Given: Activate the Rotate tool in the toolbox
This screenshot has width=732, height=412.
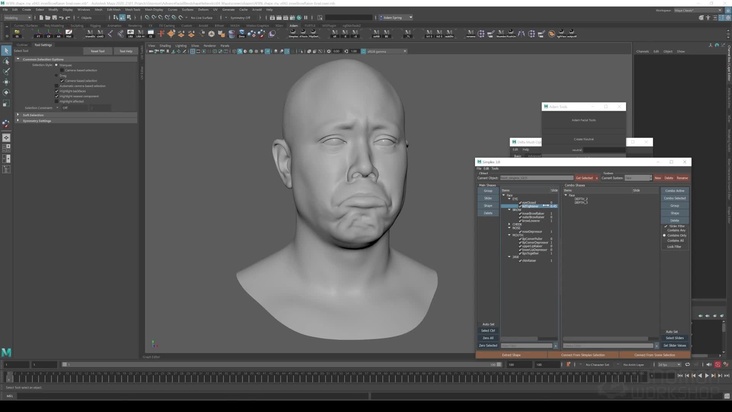Looking at the screenshot, I should pyautogui.click(x=6, y=92).
